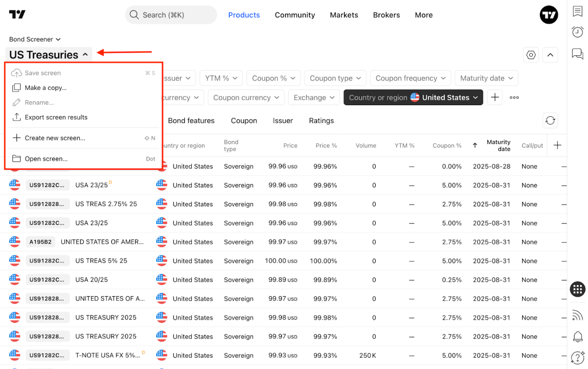Open the USA 20/25 bond name
Viewport: 588px width, 369px height.
pos(91,279)
